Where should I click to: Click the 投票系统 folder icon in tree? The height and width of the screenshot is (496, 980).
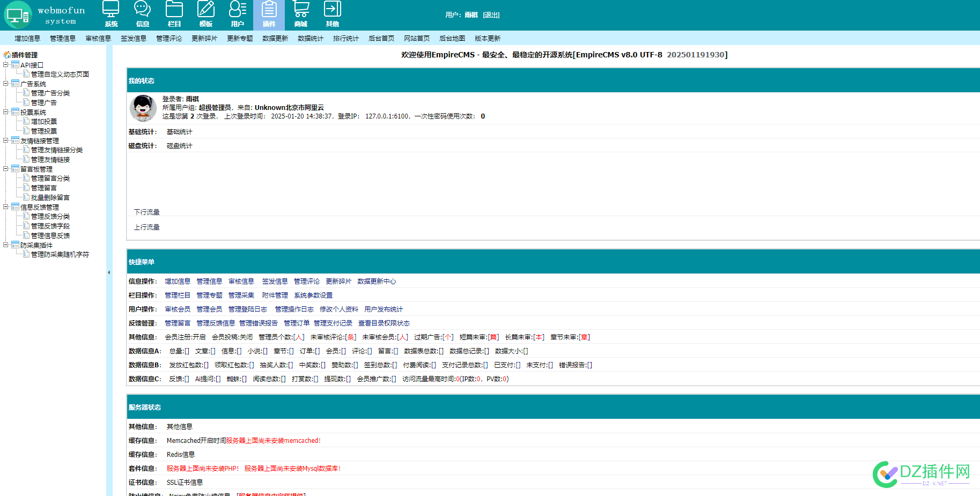16,112
